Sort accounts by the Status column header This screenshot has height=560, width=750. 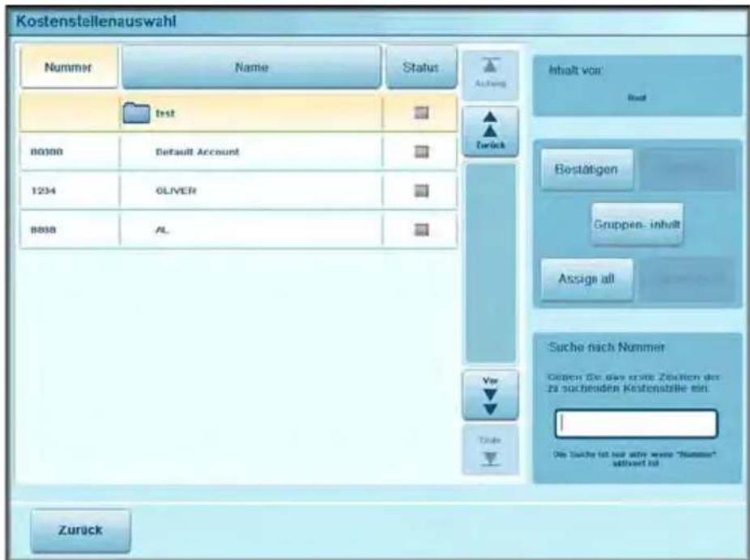(x=421, y=67)
